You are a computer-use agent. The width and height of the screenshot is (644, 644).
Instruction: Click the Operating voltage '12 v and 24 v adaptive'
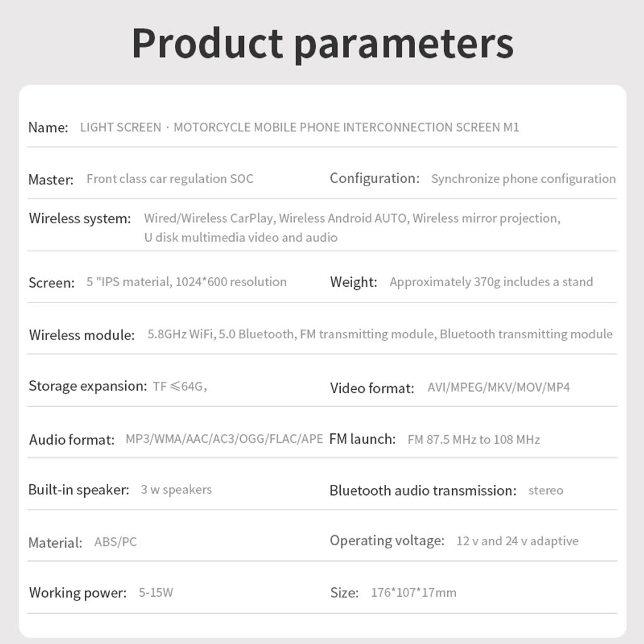(x=517, y=541)
